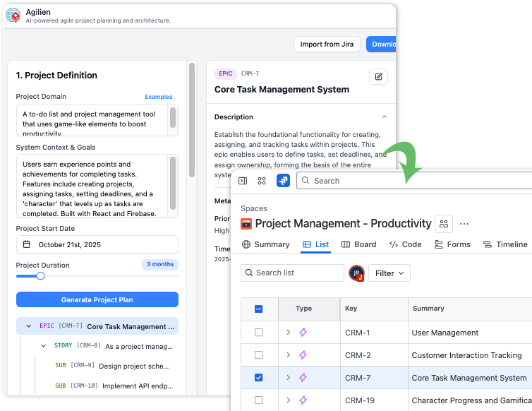Click the Import from Jira button
This screenshot has height=411, width=532.
[326, 44]
